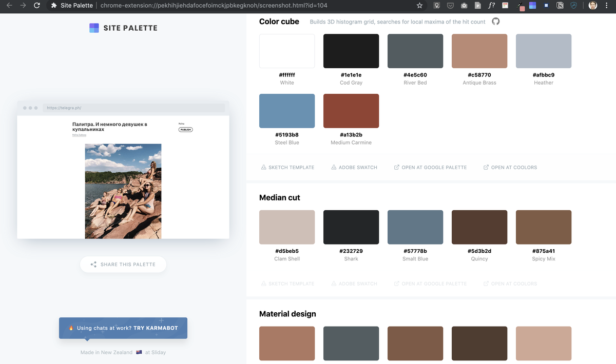Activate the eyedropper color picker extension

(x=520, y=6)
